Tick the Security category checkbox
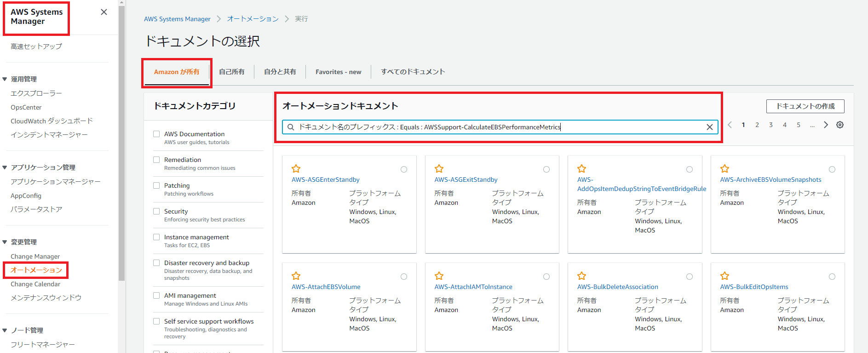 (156, 211)
